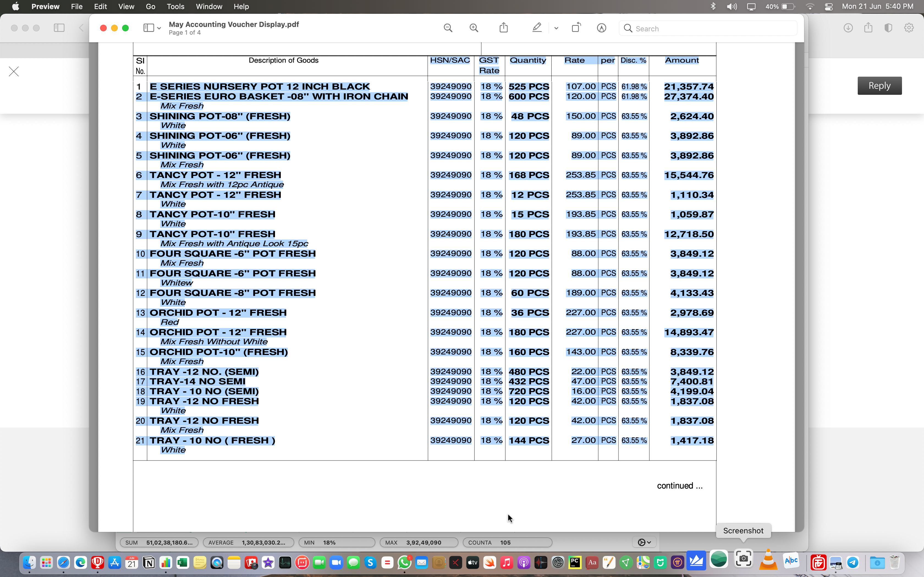Click the Share icon in Preview toolbar
The width and height of the screenshot is (924, 577).
coord(504,28)
